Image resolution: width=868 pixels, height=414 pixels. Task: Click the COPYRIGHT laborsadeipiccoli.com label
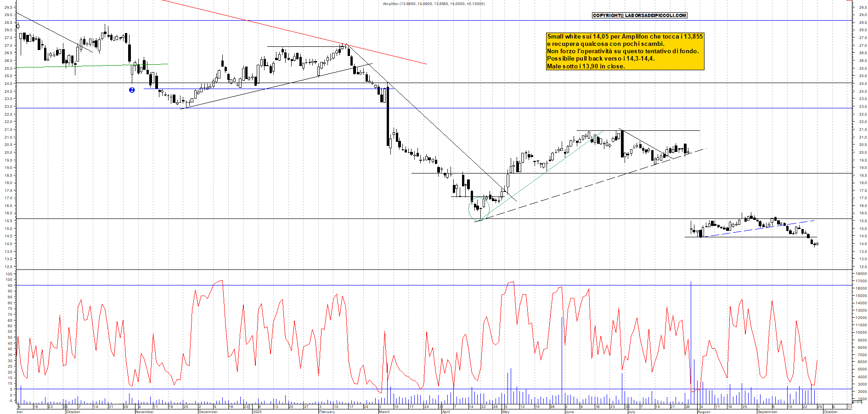(x=639, y=16)
